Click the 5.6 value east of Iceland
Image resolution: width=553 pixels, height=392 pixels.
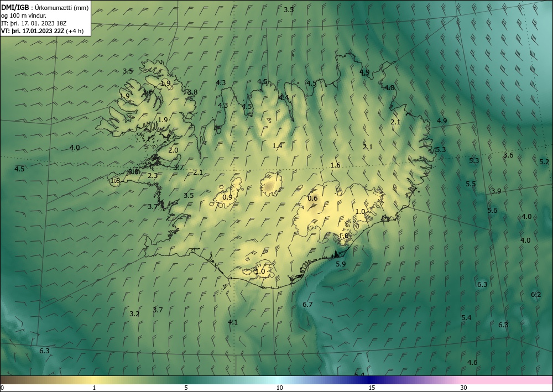pyautogui.click(x=492, y=211)
